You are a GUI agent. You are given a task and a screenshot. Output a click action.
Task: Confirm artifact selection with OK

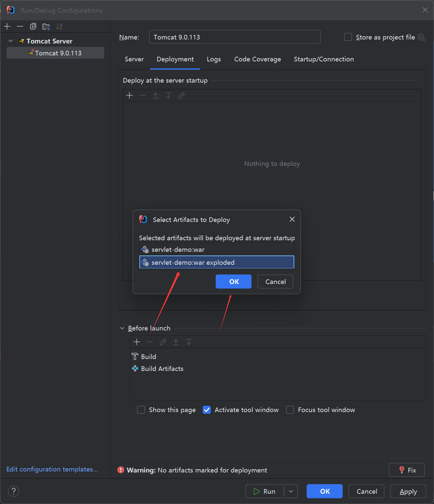pyautogui.click(x=234, y=282)
